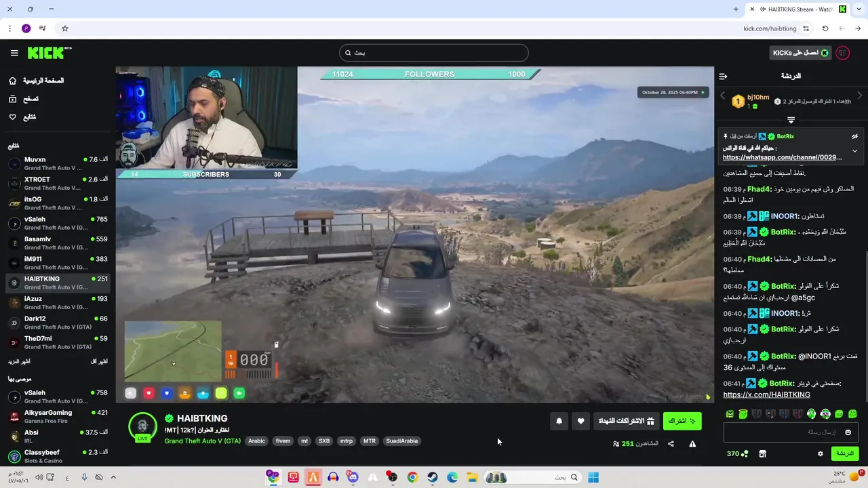Open Muvxn channel in sidebar

coord(58,164)
